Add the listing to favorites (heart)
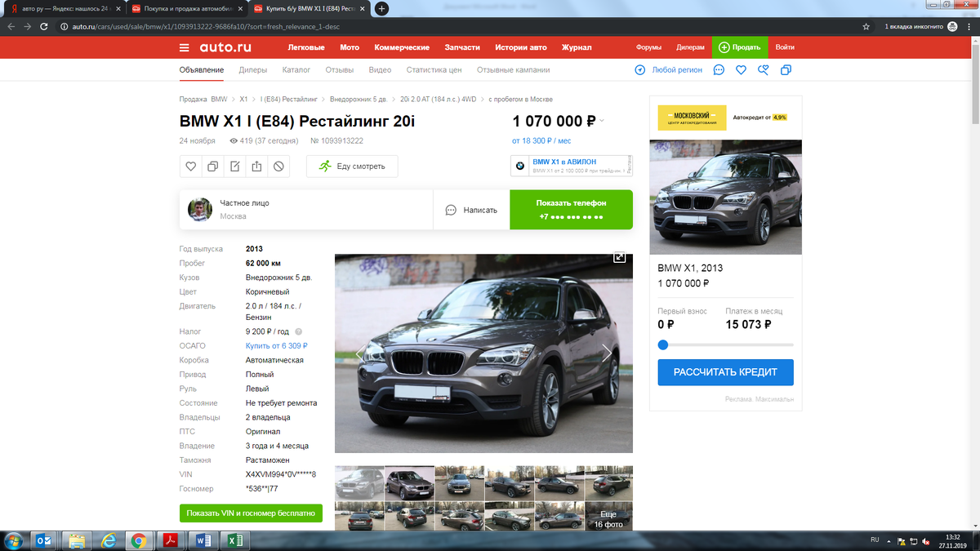Screen dimensions: 980x551 tap(191, 166)
